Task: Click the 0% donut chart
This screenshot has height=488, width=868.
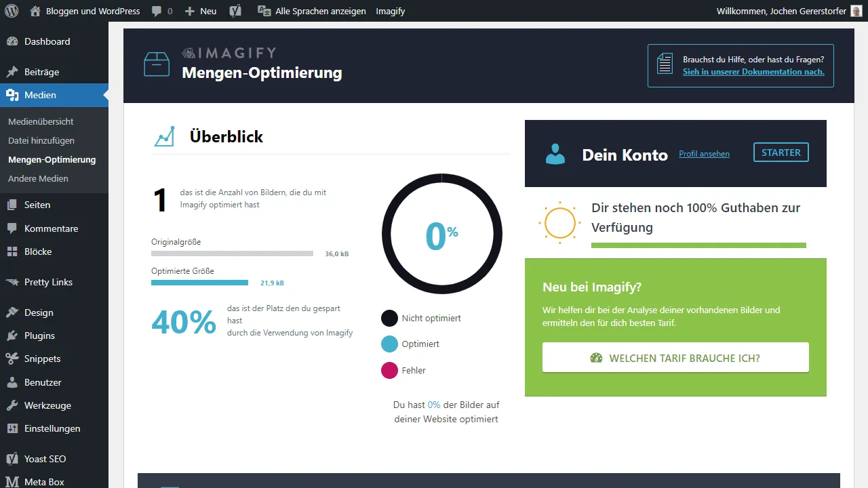Action: pos(442,234)
